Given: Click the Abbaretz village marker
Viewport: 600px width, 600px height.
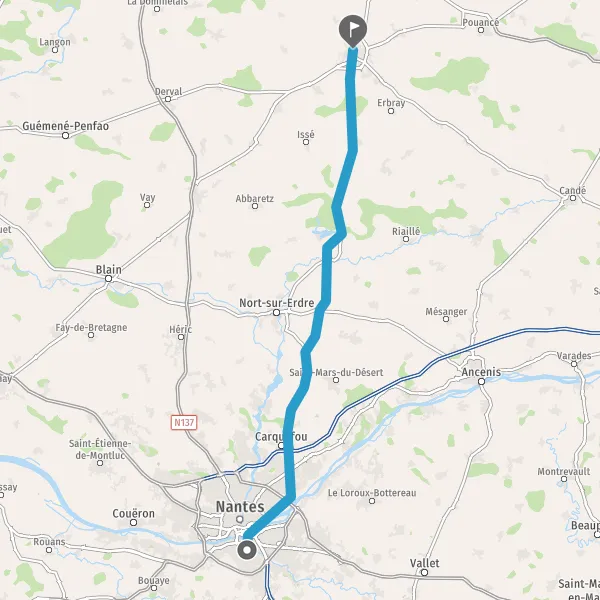Looking at the screenshot, I should click(x=255, y=206).
